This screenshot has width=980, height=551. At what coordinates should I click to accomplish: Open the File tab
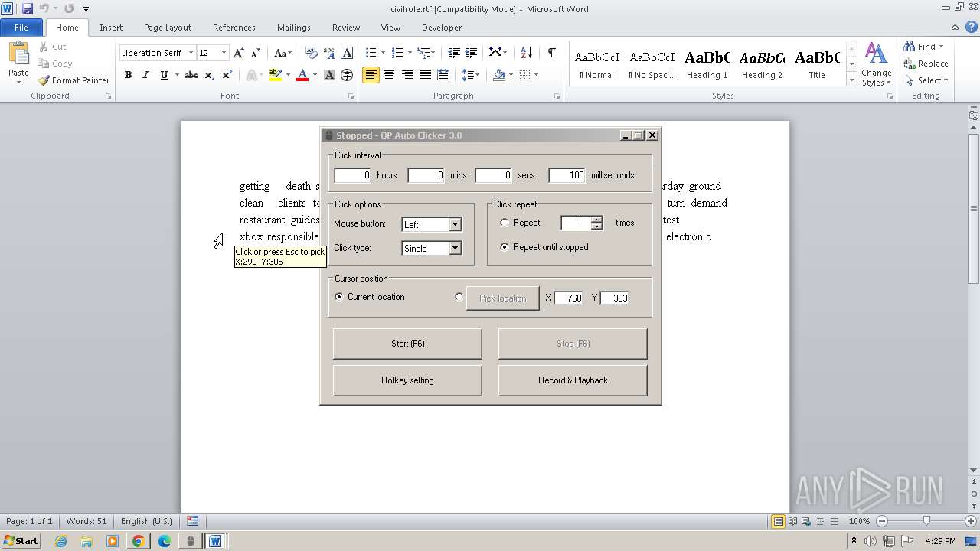21,28
